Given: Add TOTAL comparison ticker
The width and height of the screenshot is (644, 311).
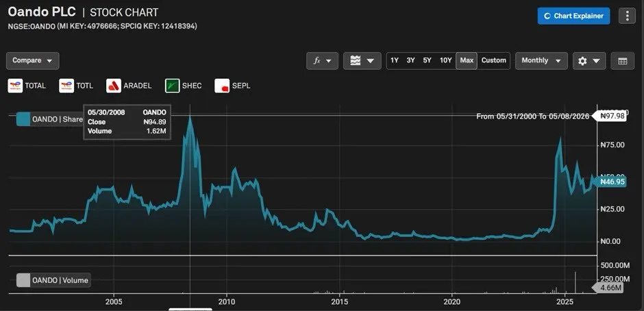Looking at the screenshot, I should tap(36, 86).
